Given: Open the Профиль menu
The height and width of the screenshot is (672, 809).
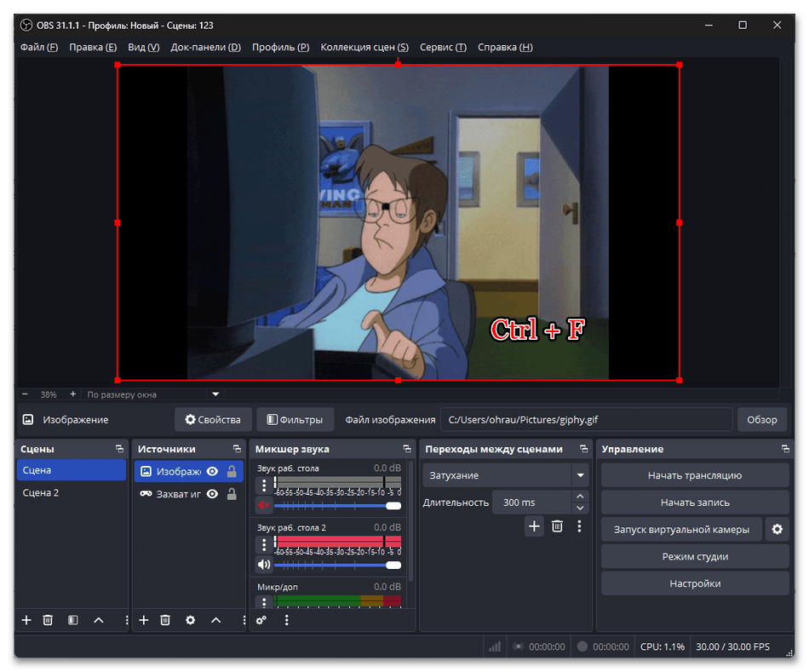Looking at the screenshot, I should [281, 47].
